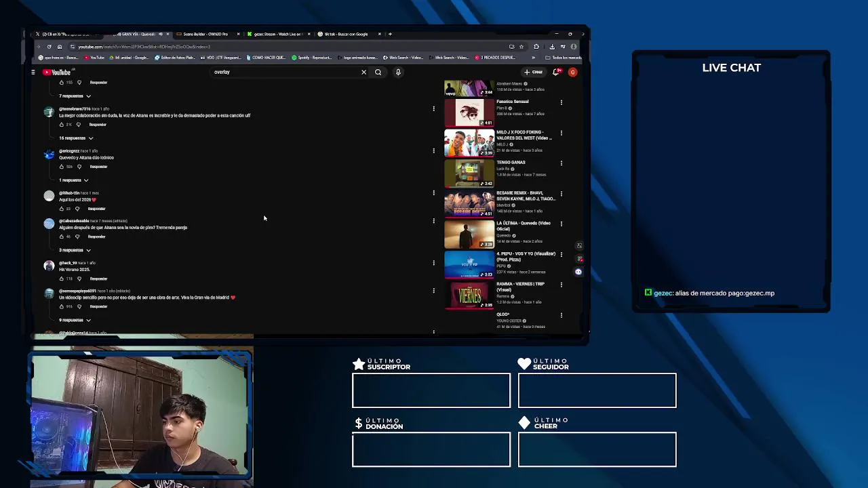This screenshot has height=488, width=868.
Task: Open YouTube notifications bell
Action: tap(556, 72)
